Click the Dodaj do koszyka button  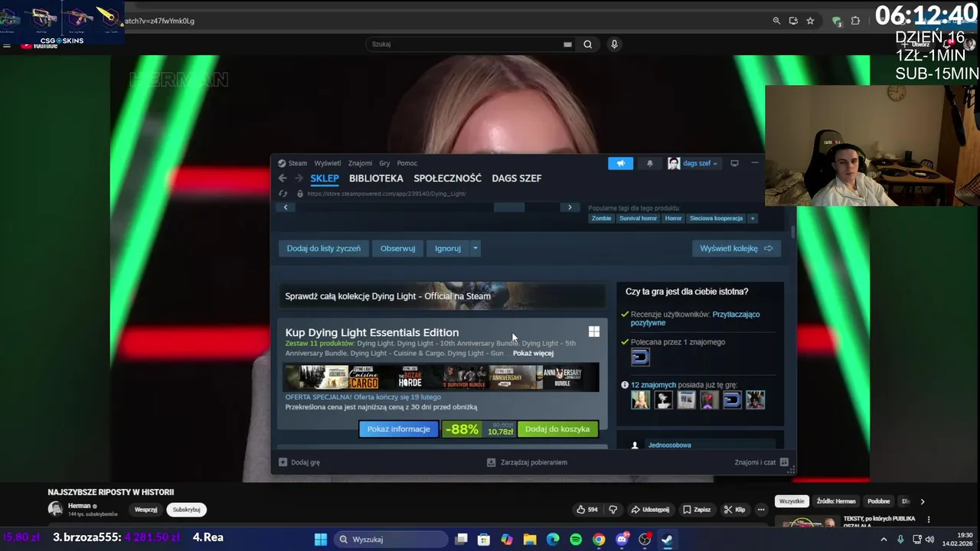coord(557,429)
